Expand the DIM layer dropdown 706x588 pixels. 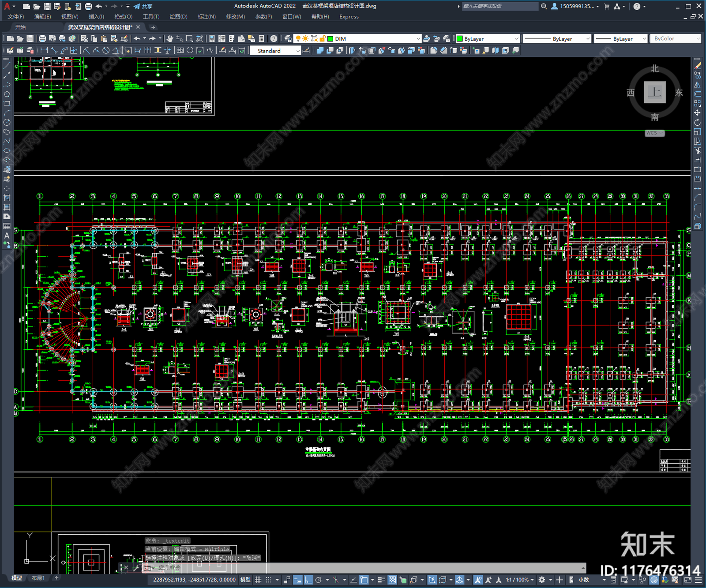point(418,39)
